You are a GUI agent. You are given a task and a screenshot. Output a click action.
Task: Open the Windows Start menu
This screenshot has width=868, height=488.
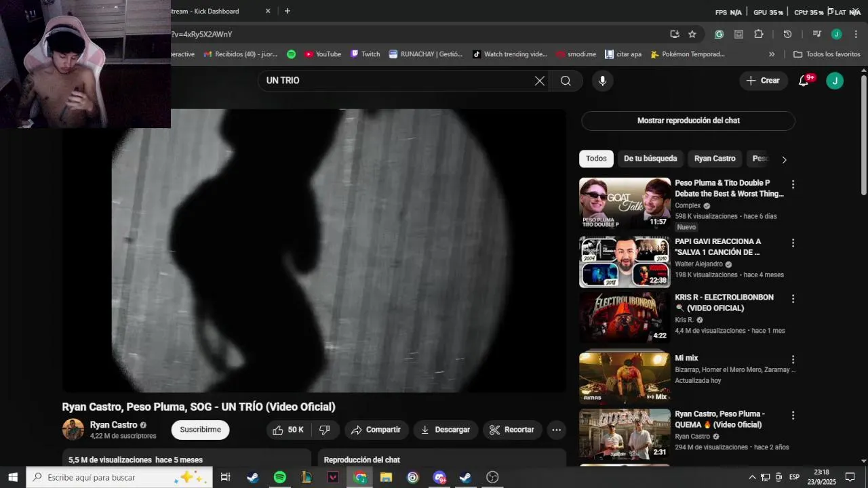tap(13, 477)
